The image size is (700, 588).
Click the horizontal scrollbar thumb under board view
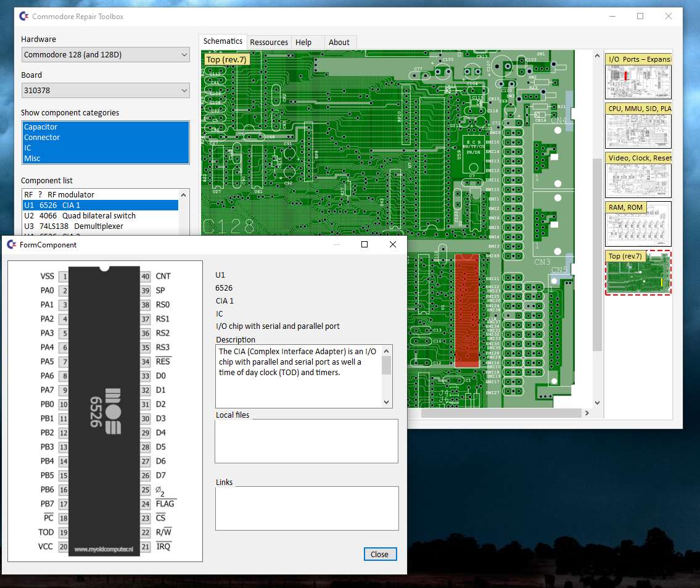click(501, 413)
